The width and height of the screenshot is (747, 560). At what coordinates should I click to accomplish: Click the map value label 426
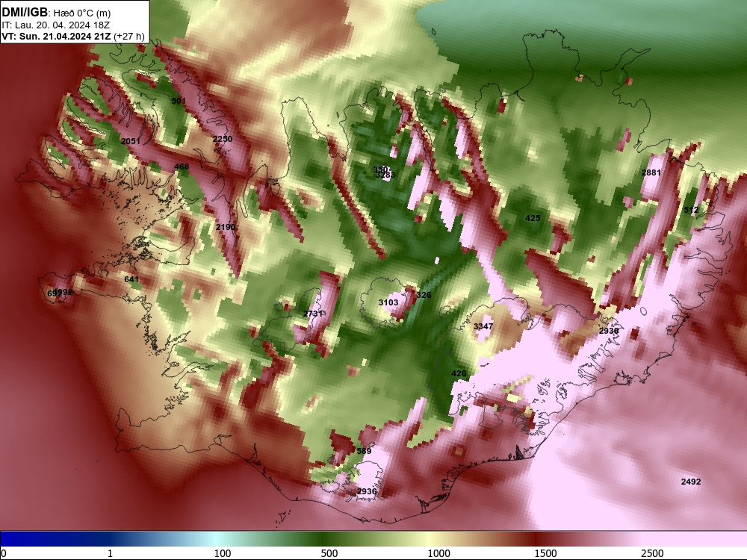[x=459, y=373]
